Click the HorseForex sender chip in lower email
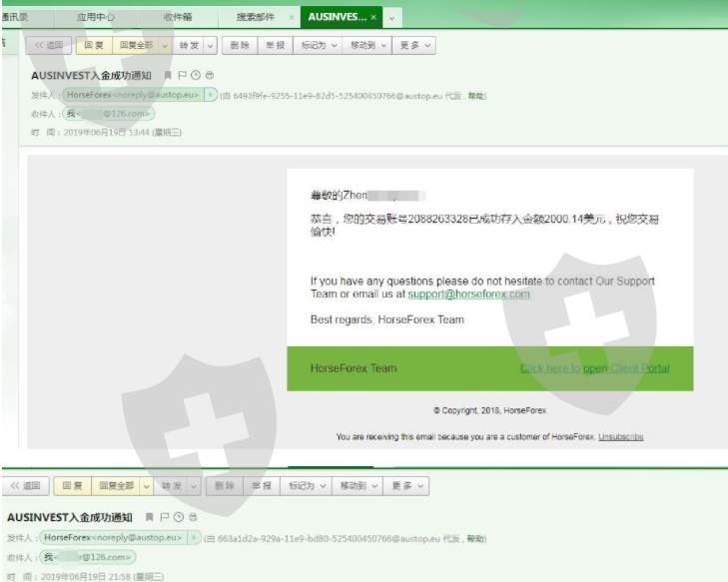The image size is (728, 582). click(x=113, y=537)
